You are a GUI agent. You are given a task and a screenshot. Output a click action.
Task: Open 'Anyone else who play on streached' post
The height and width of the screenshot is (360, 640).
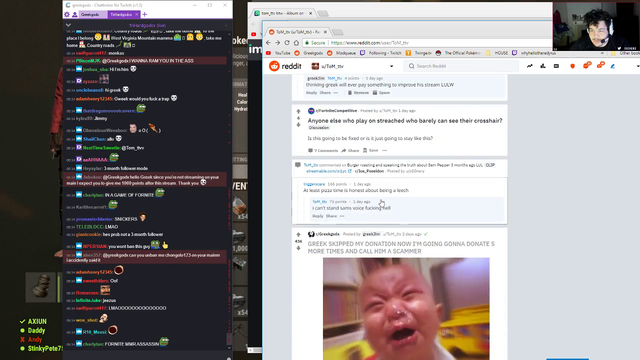pyautogui.click(x=405, y=121)
